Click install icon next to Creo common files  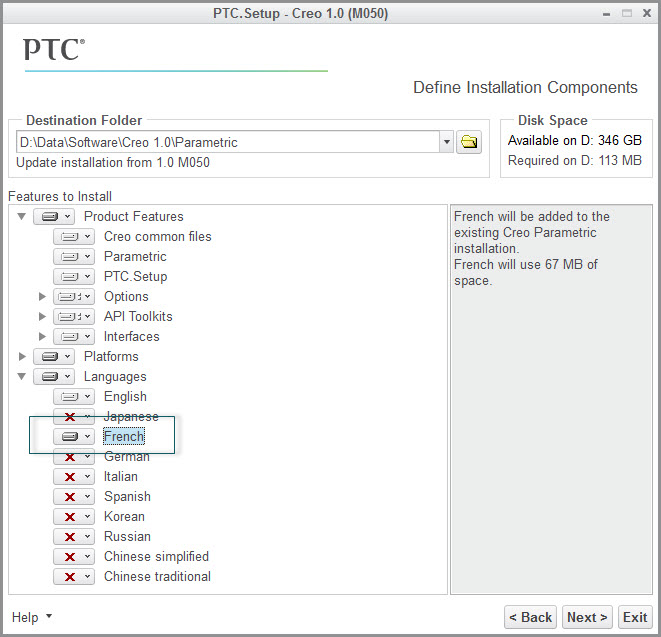tap(70, 237)
